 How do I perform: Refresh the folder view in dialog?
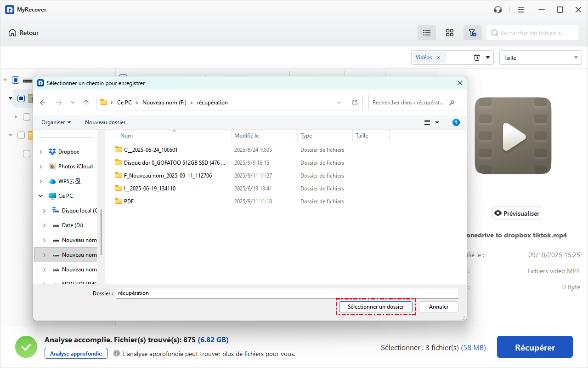(x=354, y=103)
